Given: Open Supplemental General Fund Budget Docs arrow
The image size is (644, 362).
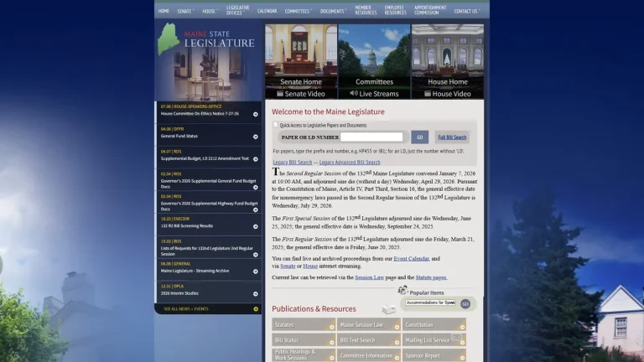Looking at the screenshot, I should point(256,187).
